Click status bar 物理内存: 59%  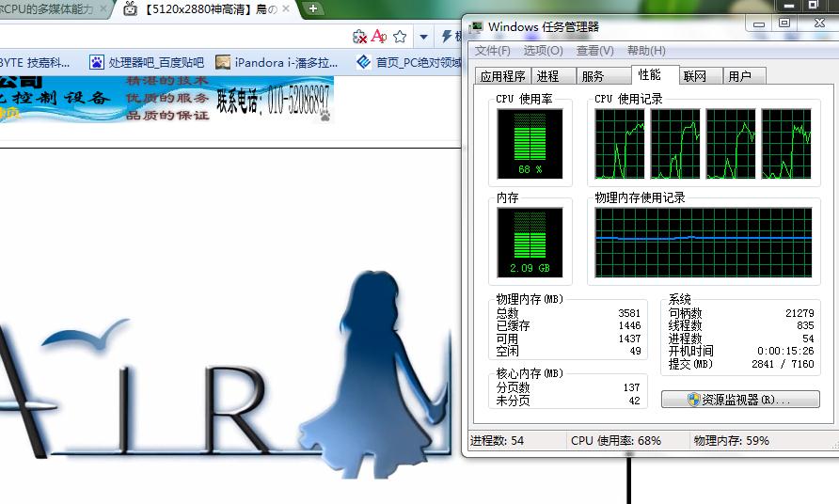click(732, 441)
